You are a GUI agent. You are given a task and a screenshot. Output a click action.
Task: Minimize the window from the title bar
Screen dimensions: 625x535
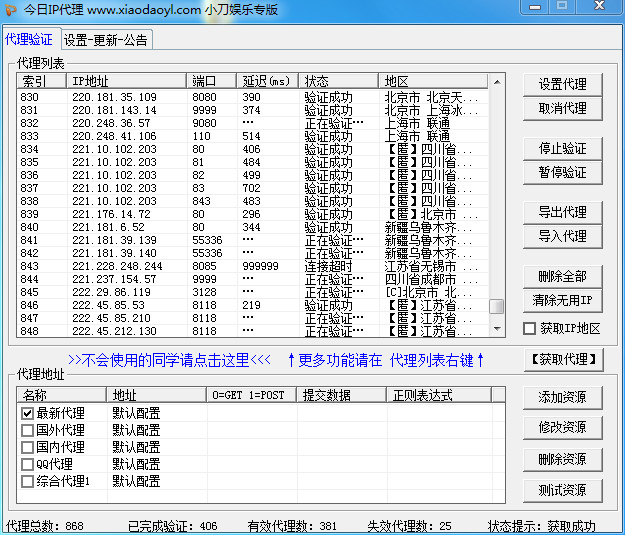click(x=535, y=9)
